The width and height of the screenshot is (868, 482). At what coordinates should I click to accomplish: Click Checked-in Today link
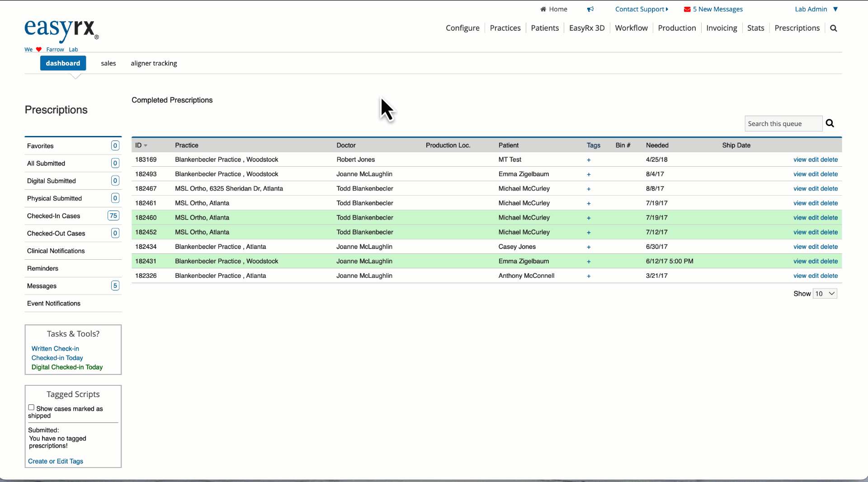pos(57,358)
